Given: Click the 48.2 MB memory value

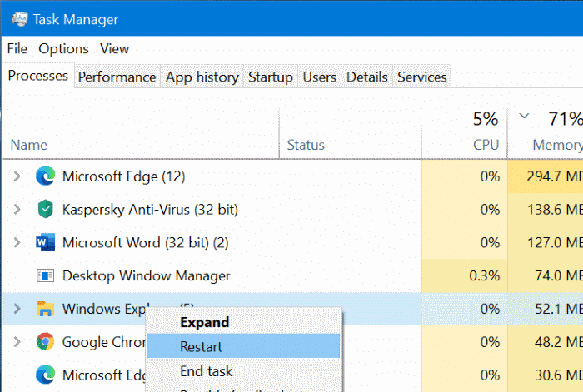Looking at the screenshot, I should click(559, 342).
